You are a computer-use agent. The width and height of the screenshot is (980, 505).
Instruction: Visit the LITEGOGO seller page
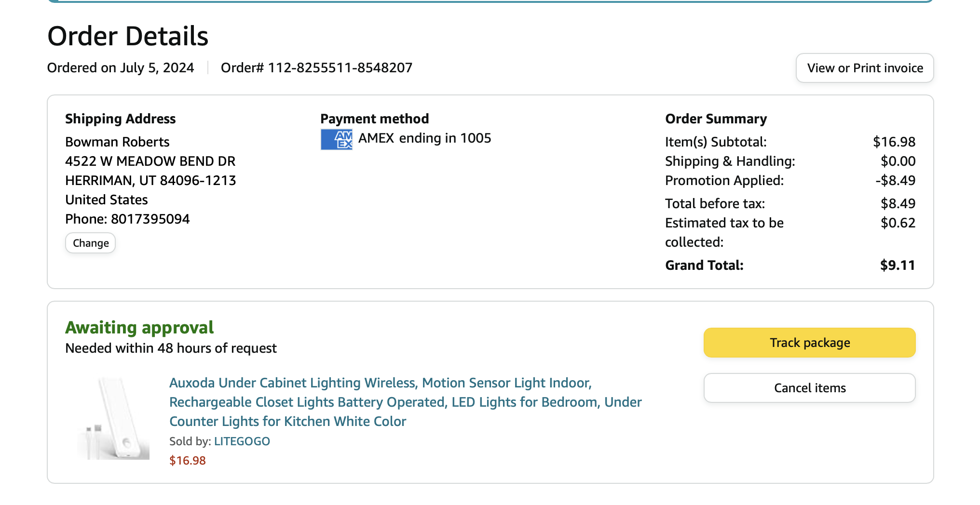[x=242, y=441]
